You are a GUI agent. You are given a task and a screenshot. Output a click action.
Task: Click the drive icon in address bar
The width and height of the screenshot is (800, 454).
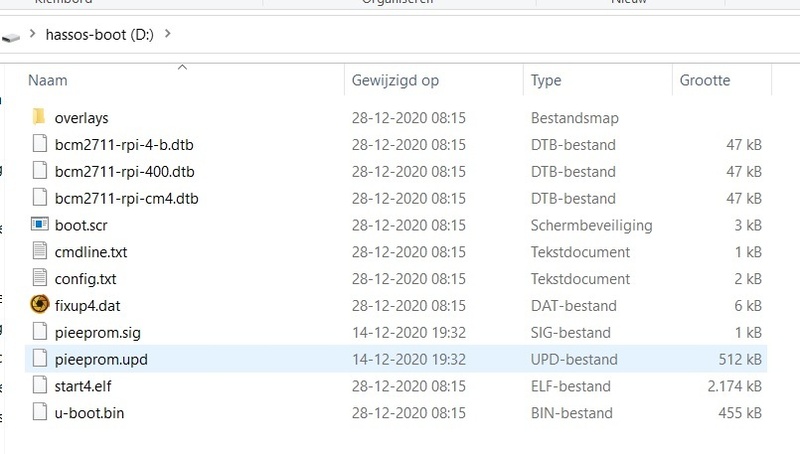11,36
